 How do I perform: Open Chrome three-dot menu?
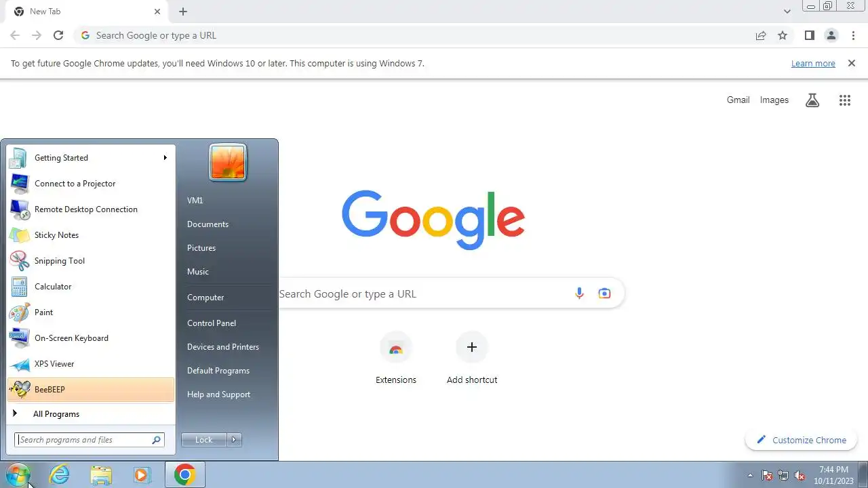pos(853,35)
